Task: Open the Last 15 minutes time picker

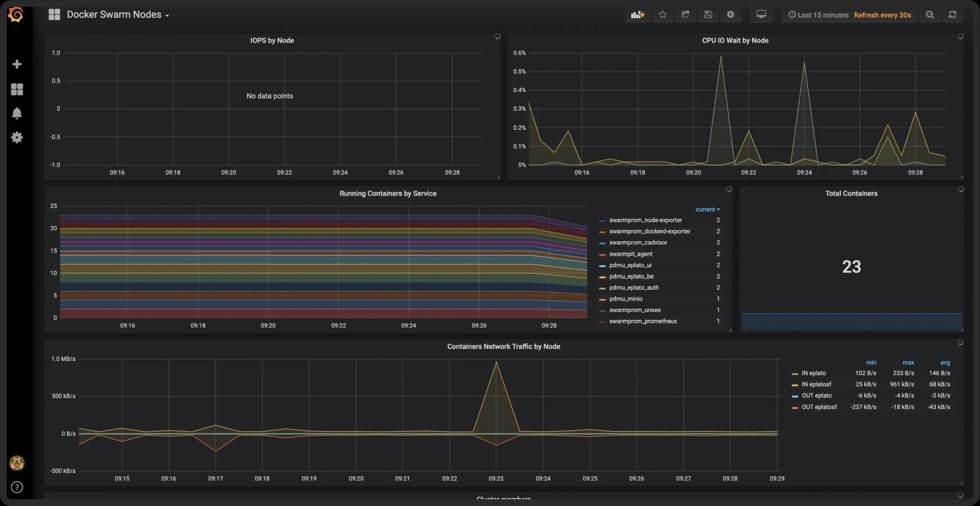Action: tap(819, 15)
